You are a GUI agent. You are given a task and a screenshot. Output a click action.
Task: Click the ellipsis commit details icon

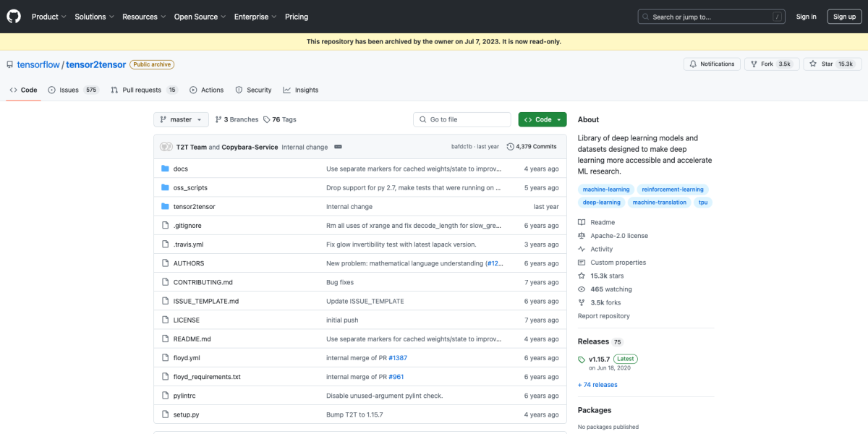[x=338, y=147]
